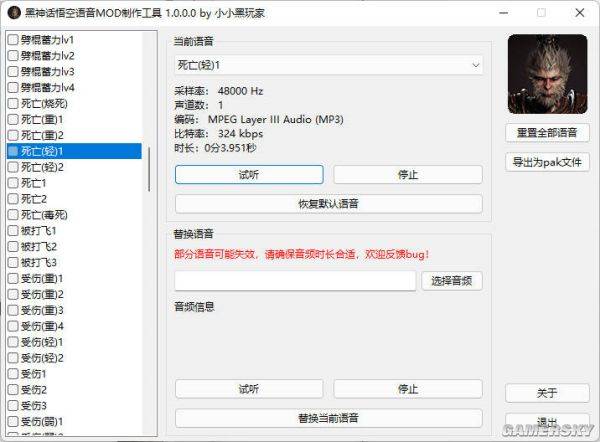The width and height of the screenshot is (600, 442).
Task: Check the 死亡(轻)2 checkbox
Action: point(13,167)
